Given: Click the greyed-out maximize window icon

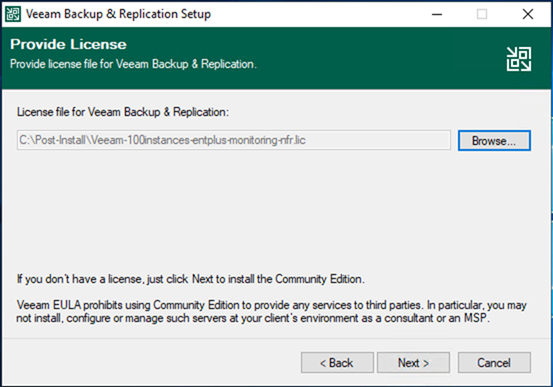Looking at the screenshot, I should coord(482,14).
